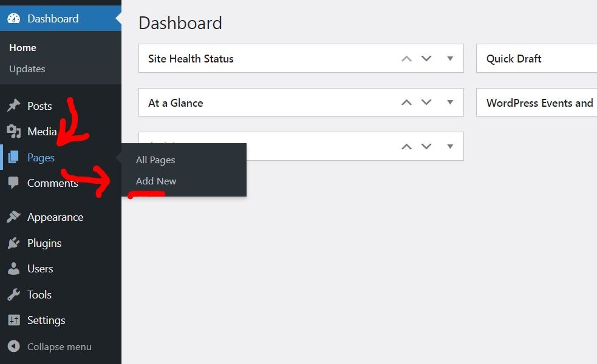Click the Settings sliders icon

[x=14, y=320]
